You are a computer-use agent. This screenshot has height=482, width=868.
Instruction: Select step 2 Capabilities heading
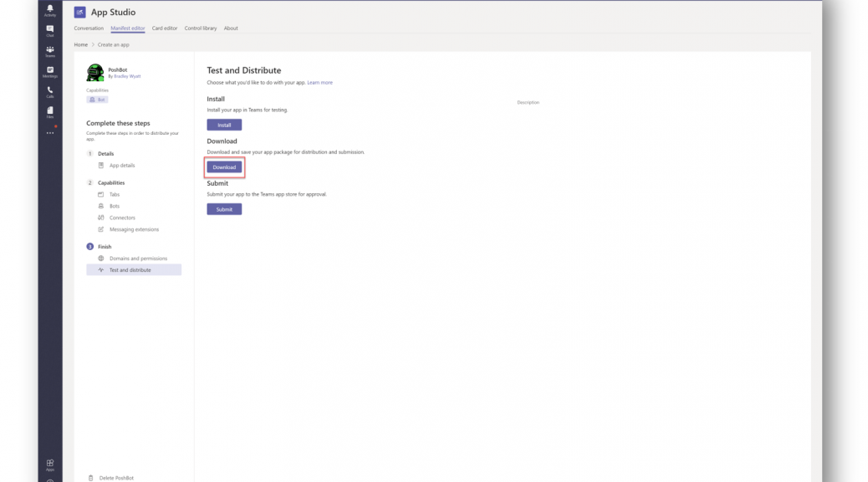point(111,182)
